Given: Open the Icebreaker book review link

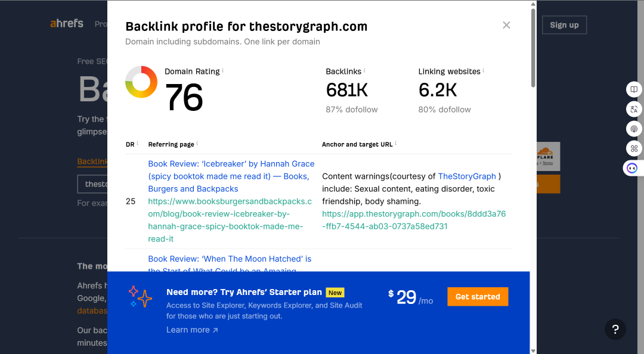Looking at the screenshot, I should coord(231,176).
